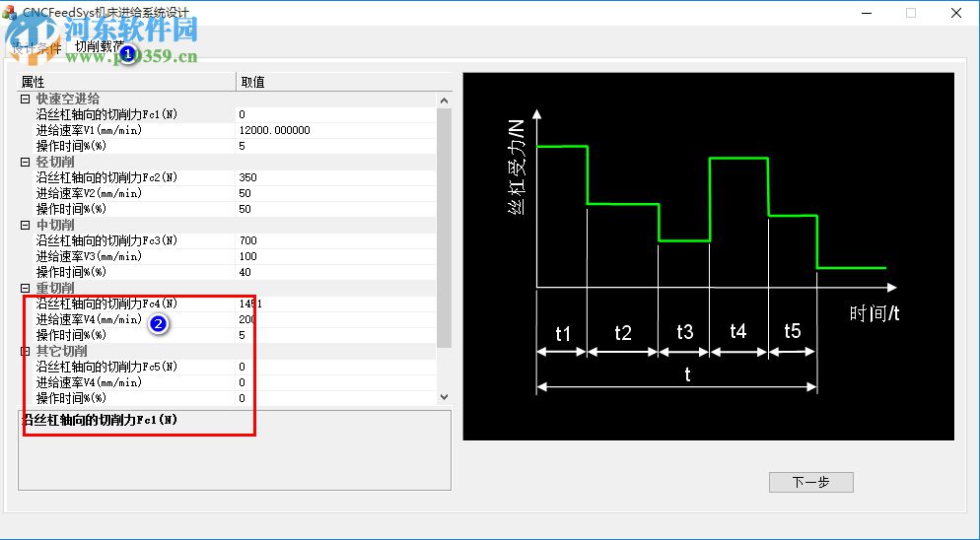Viewport: 980px width, 540px height.
Task: Click the property grid scroll-down arrow
Action: [444, 397]
